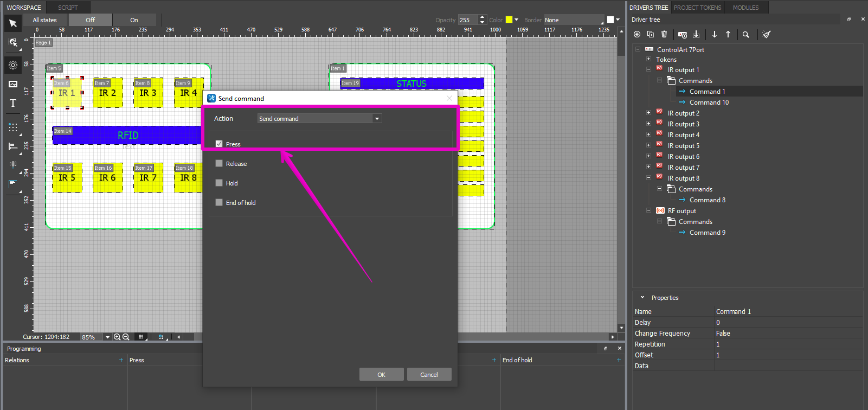
Task: Select the Image tool in left toolbar
Action: pos(13,84)
